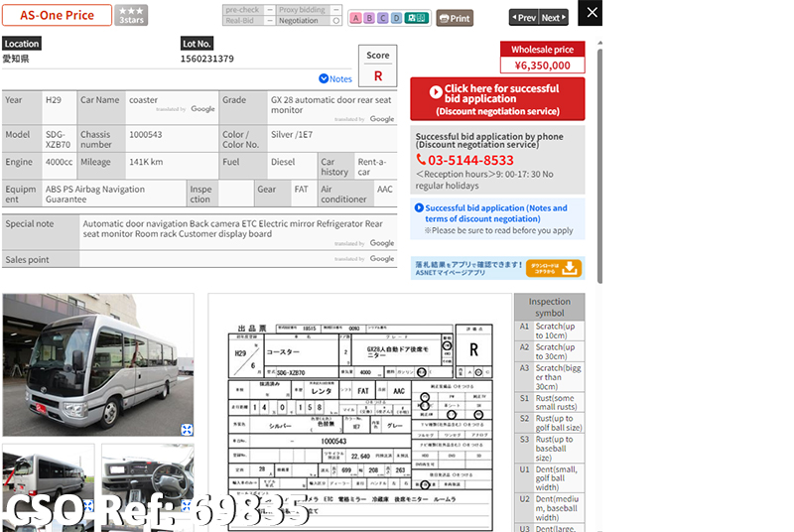Click the Location 愛知県 value
This screenshot has height=532, width=794.
point(16,59)
